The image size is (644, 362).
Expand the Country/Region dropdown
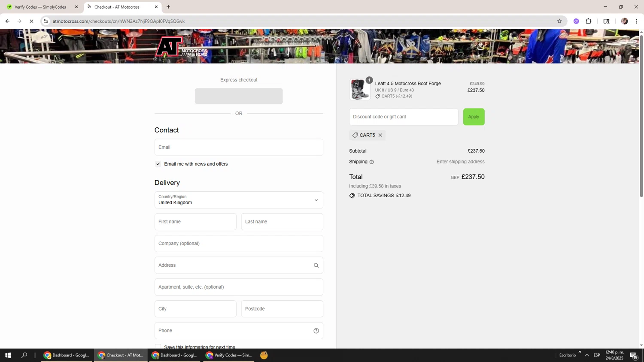pyautogui.click(x=239, y=200)
